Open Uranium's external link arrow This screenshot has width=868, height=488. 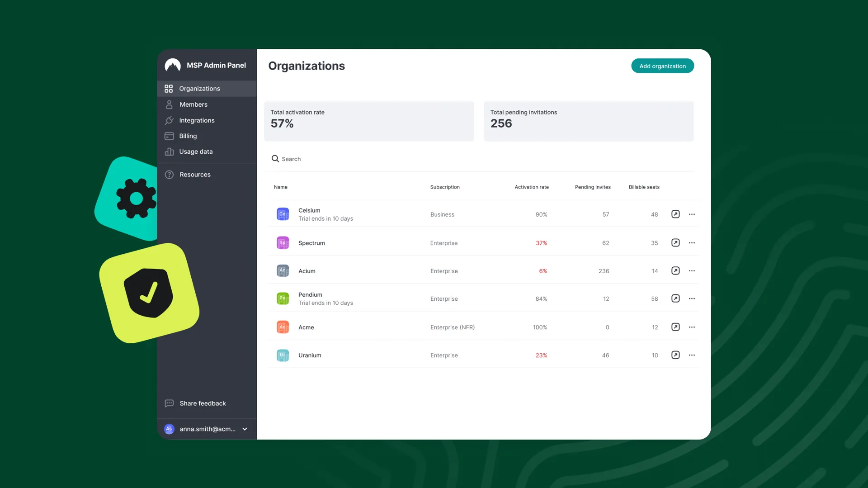tap(675, 355)
